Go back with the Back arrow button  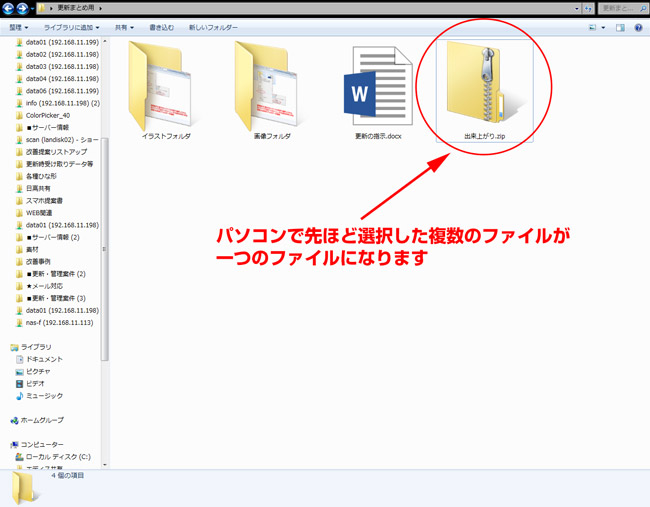click(8, 8)
